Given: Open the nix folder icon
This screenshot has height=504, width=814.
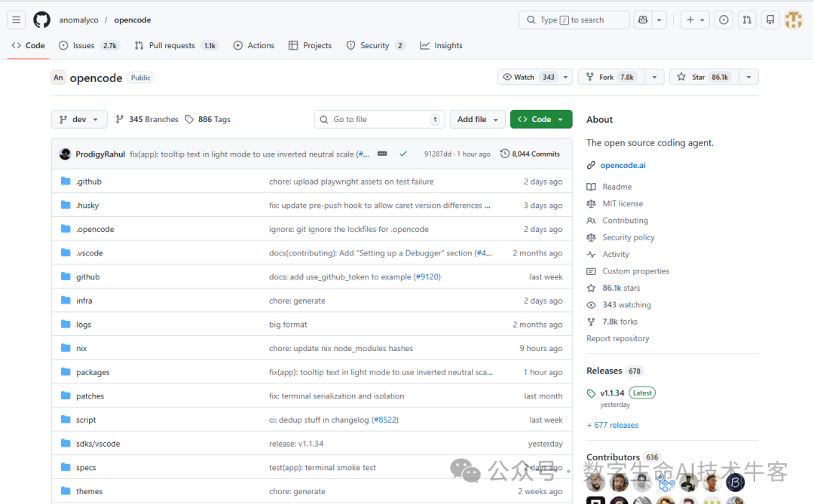Looking at the screenshot, I should [x=66, y=348].
